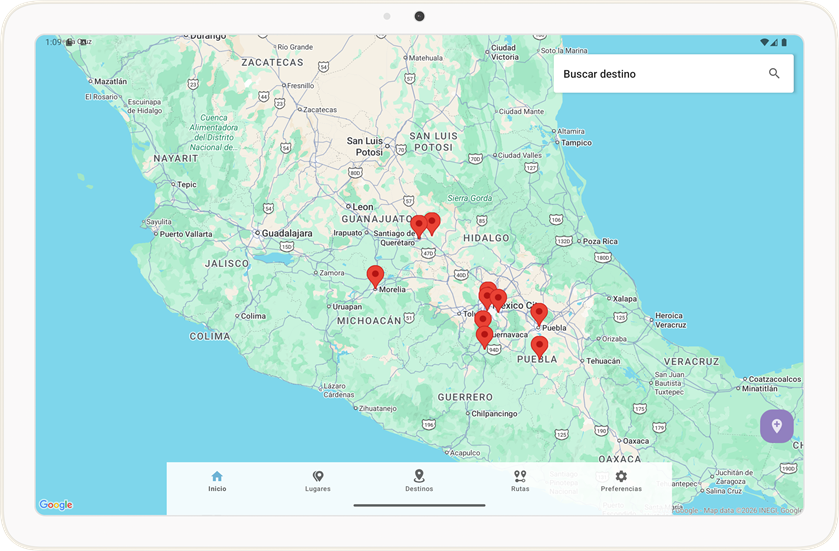
Task: Select the red marker over Puebla city
Action: pos(539,315)
